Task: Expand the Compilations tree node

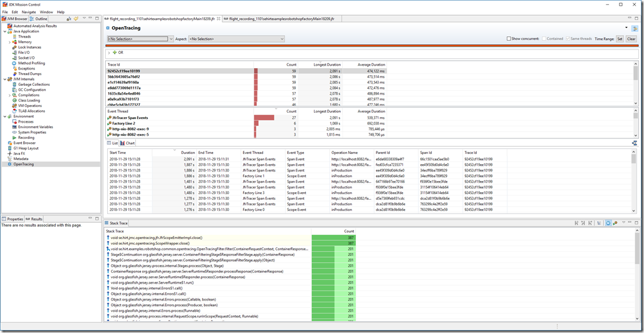Action: tap(9, 95)
